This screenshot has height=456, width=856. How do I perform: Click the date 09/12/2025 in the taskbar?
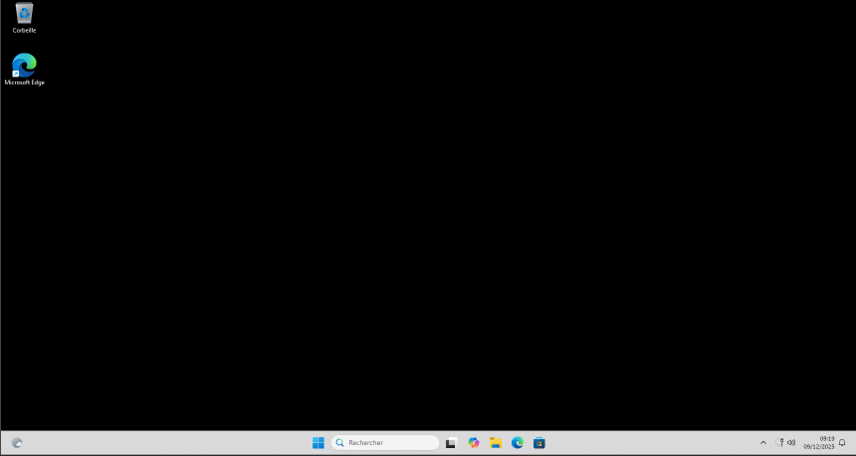(819, 447)
